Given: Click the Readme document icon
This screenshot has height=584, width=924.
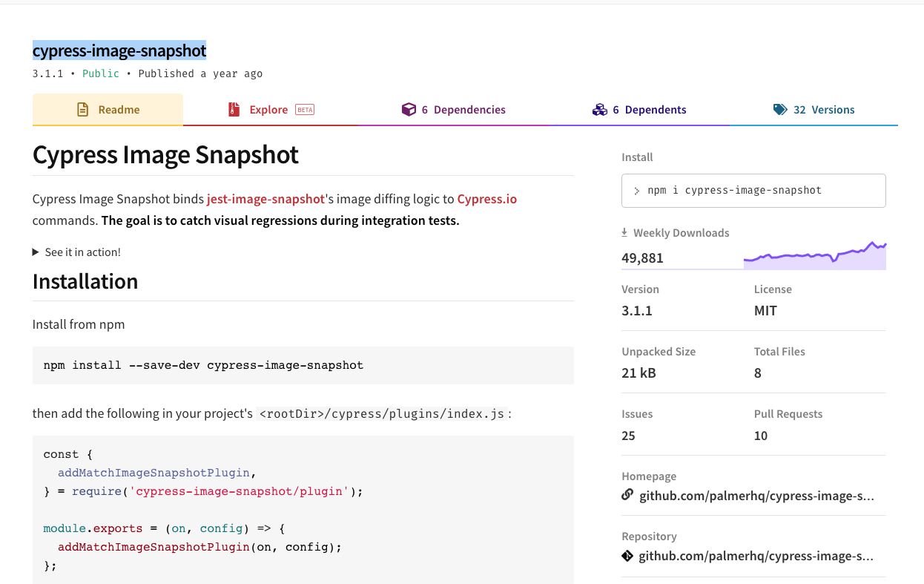Looking at the screenshot, I should [x=83, y=110].
